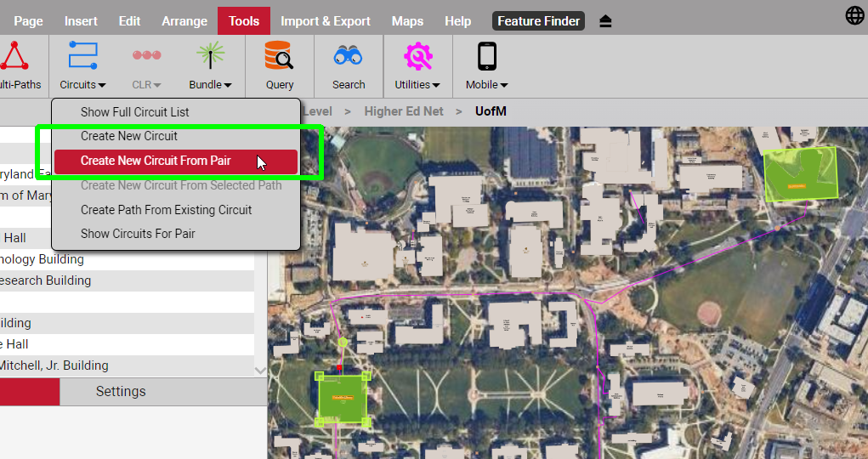This screenshot has width=868, height=459.
Task: Expand the Utilities dropdown arrow
Action: (x=436, y=85)
